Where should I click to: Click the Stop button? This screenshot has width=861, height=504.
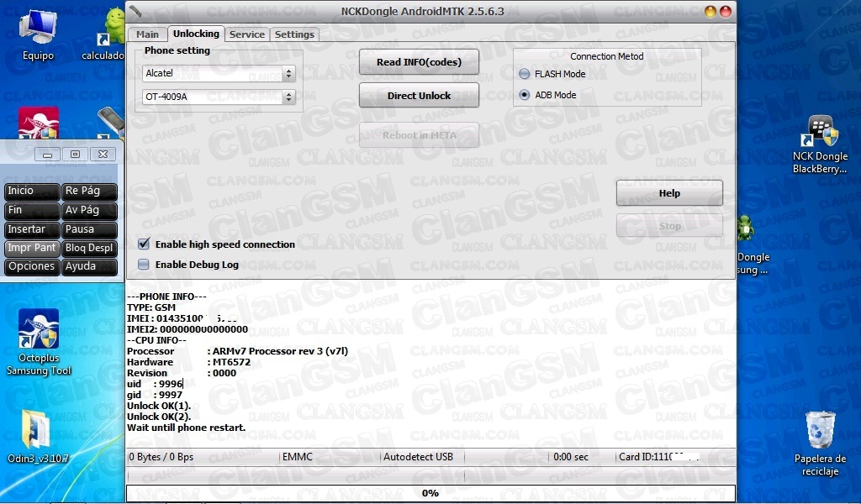tap(669, 226)
